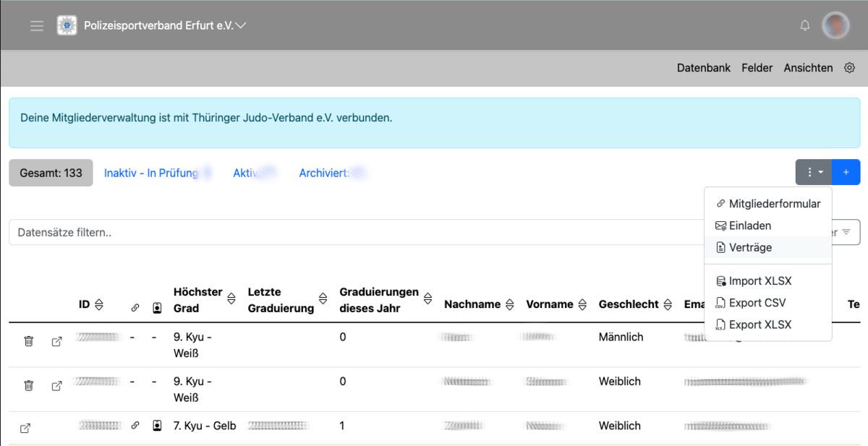The height and width of the screenshot is (446, 868).
Task: Click the filter lines icon beside search field
Action: (846, 233)
